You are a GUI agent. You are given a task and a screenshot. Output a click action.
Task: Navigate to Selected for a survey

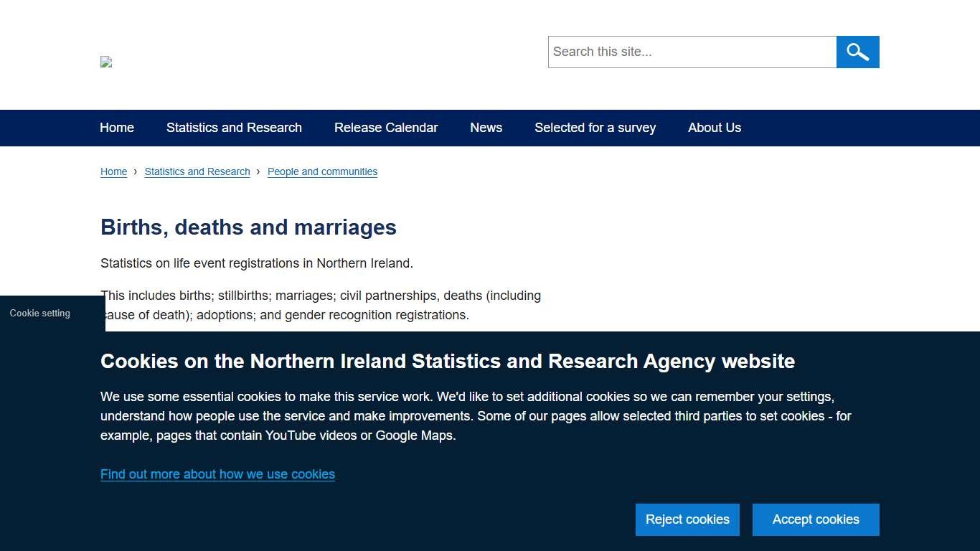point(595,128)
